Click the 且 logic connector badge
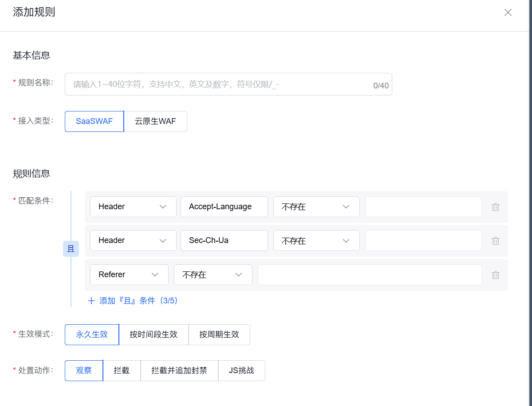 (x=71, y=249)
